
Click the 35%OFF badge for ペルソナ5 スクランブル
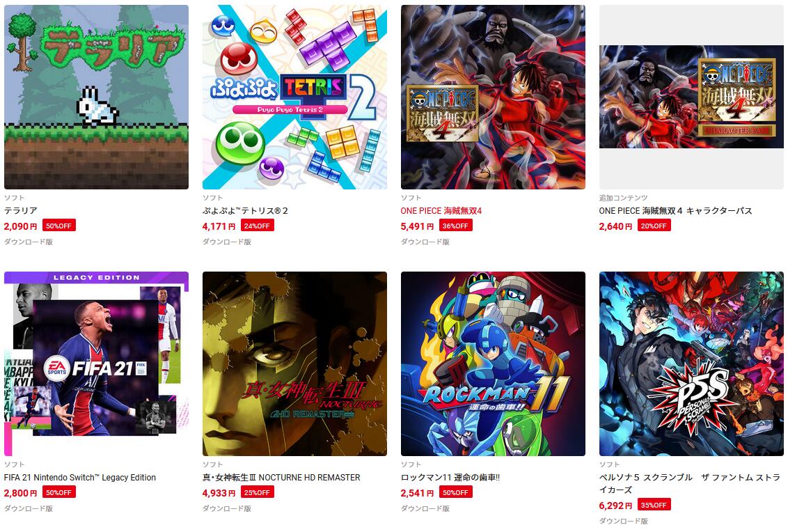pyautogui.click(x=654, y=505)
